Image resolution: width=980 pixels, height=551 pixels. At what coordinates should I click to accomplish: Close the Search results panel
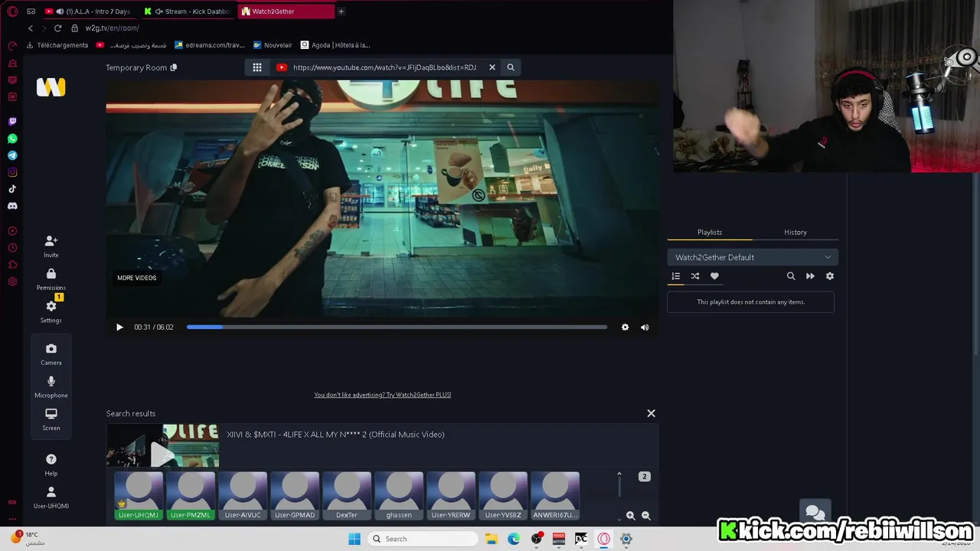[x=651, y=413]
